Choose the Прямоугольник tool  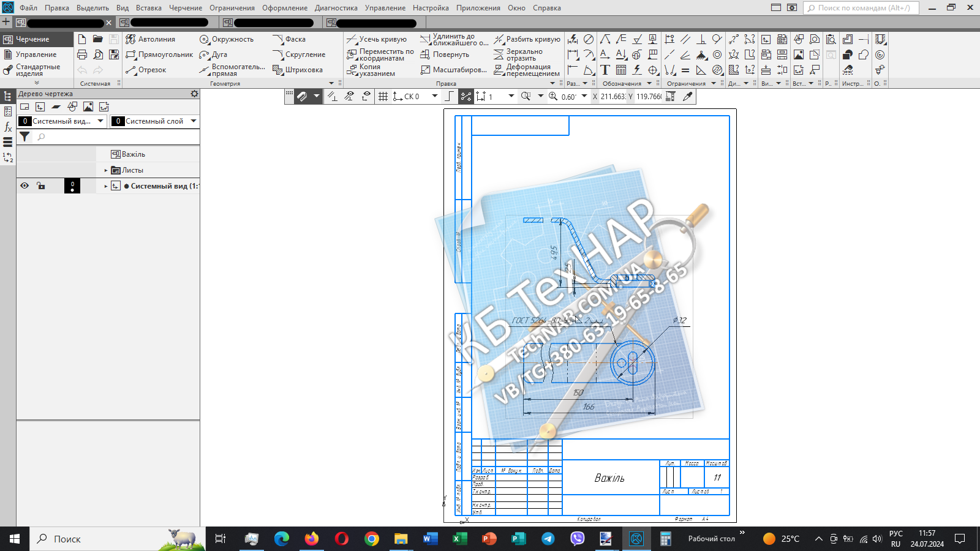pos(159,54)
